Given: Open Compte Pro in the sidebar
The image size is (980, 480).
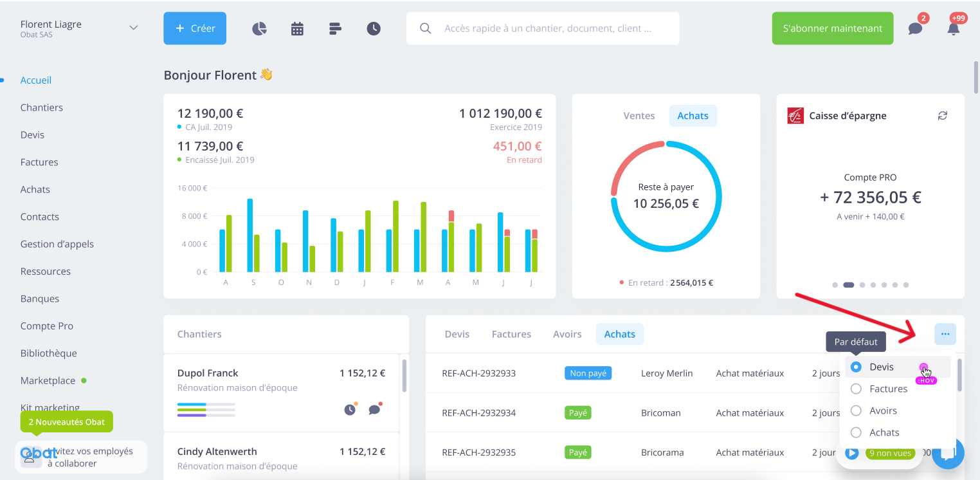Looking at the screenshot, I should tap(47, 326).
